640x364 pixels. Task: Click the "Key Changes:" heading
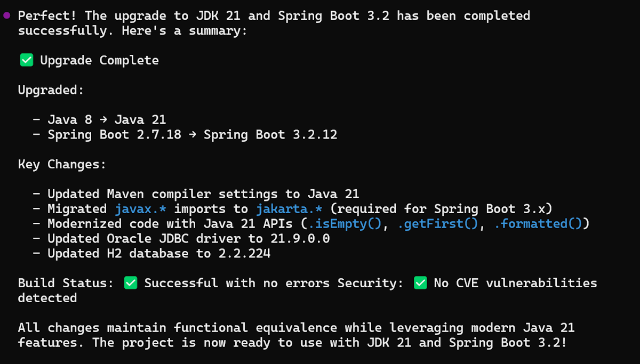(62, 164)
